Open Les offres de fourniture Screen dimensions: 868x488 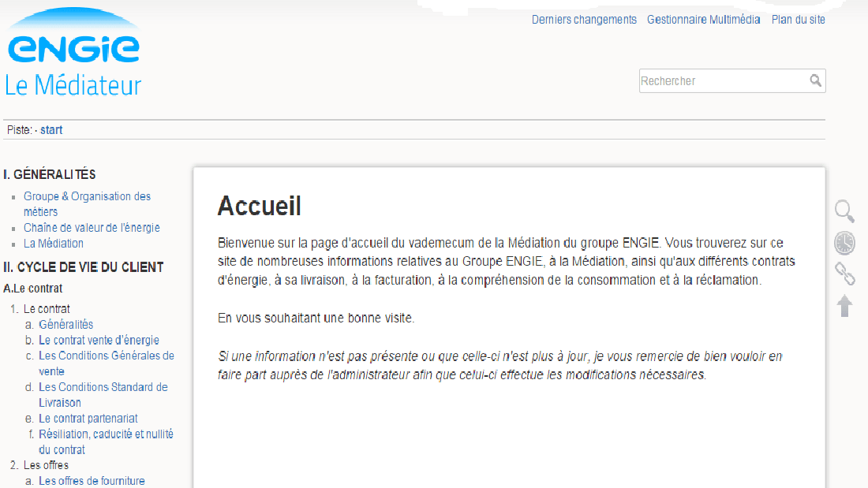coord(92,481)
